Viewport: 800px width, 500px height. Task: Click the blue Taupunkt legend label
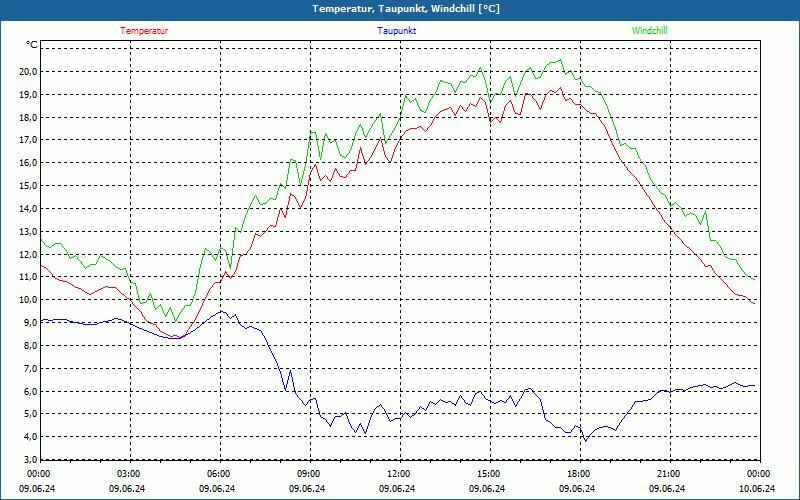(x=397, y=31)
